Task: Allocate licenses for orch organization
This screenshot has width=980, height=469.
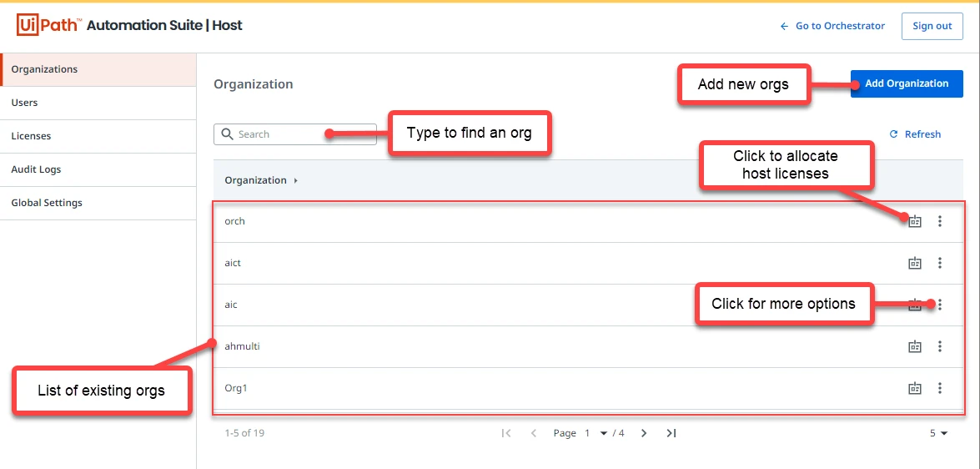Action: click(915, 221)
